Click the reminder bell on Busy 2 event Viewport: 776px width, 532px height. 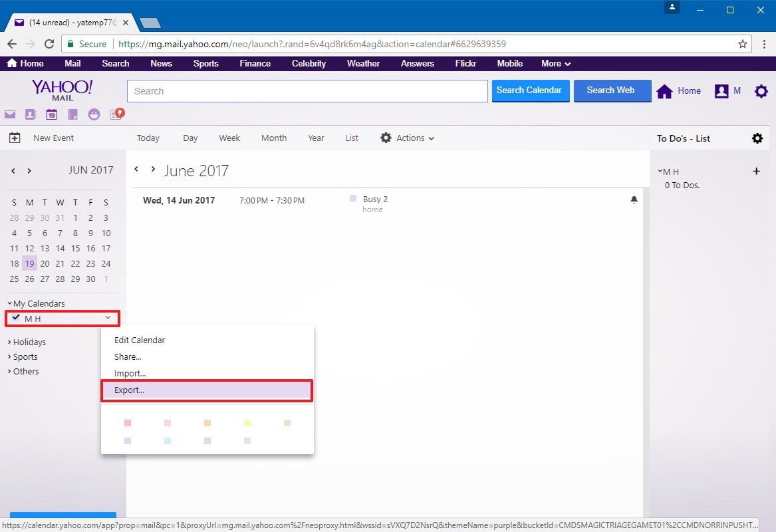tap(634, 200)
